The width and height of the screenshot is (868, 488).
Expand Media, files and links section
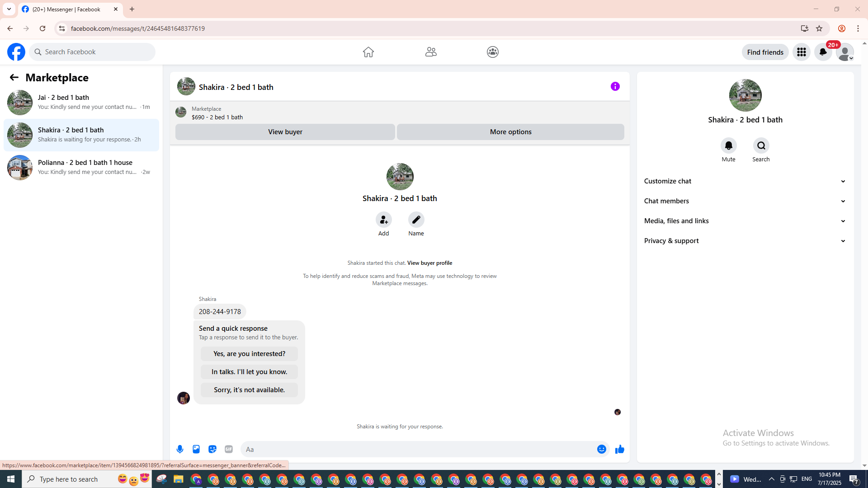pos(745,221)
